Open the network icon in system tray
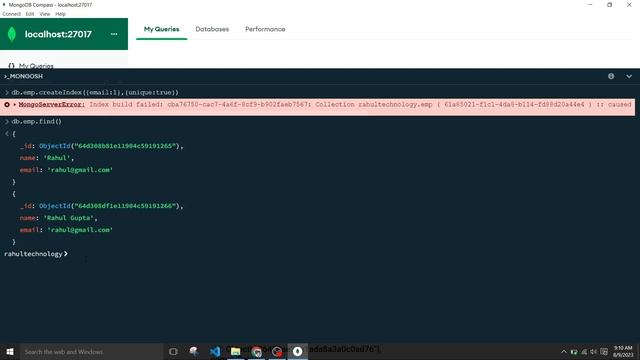The height and width of the screenshot is (360, 640). point(584,352)
